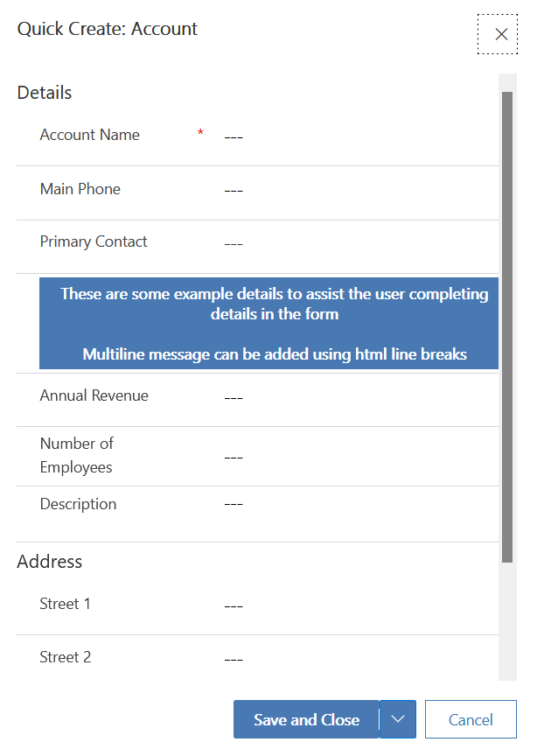Click the blue example details banner

[268, 324]
